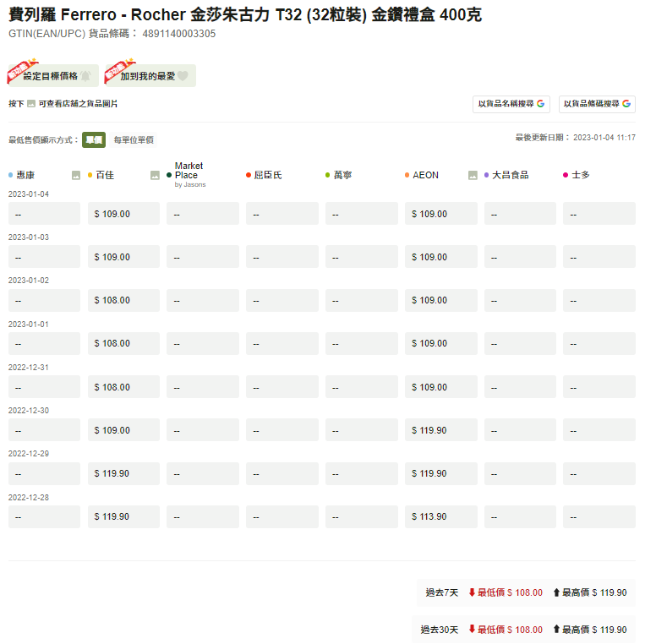This screenshot has width=656, height=644.
Task: Click the green dot beside 萬寧
Action: click(328, 175)
